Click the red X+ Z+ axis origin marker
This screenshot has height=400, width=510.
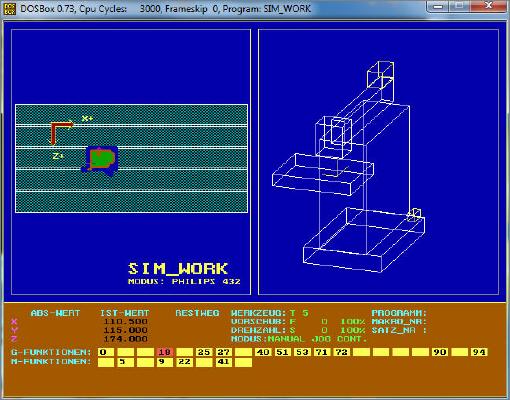click(x=61, y=133)
